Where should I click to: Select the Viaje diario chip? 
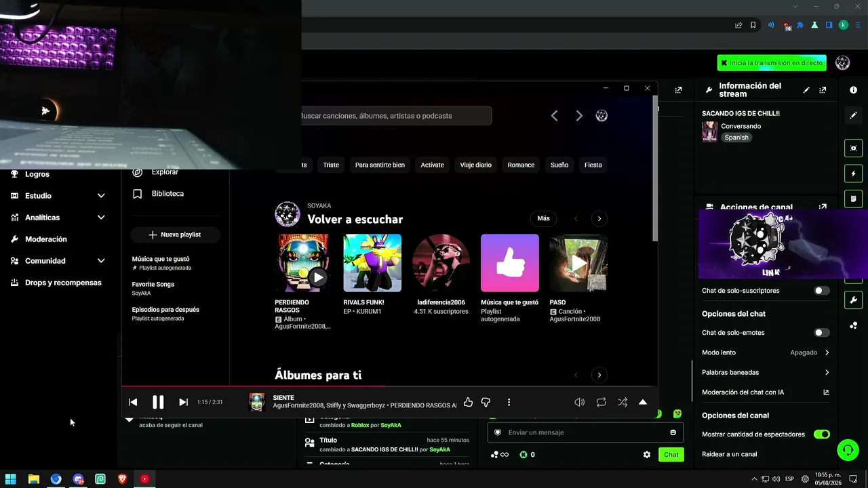[x=476, y=165]
